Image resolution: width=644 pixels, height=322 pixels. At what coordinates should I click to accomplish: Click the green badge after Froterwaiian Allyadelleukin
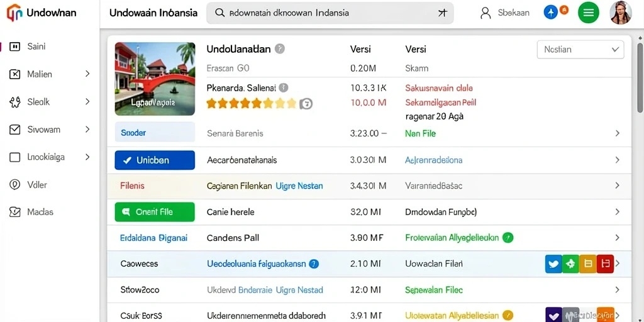508,237
